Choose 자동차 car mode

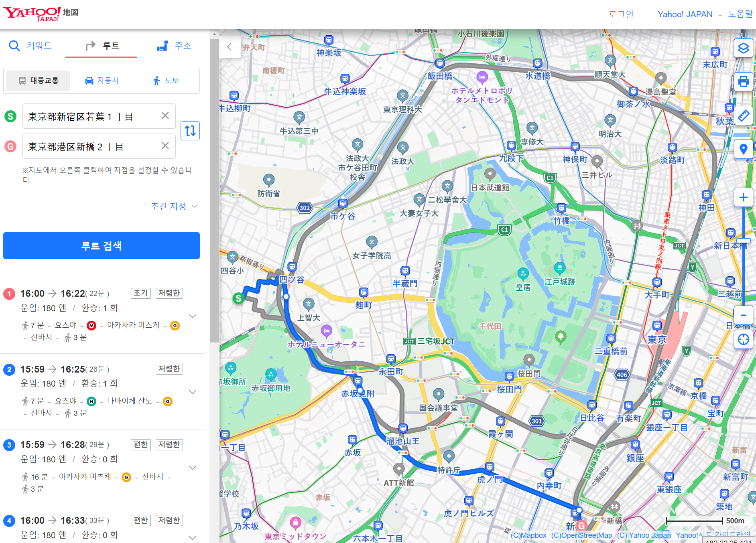(102, 81)
